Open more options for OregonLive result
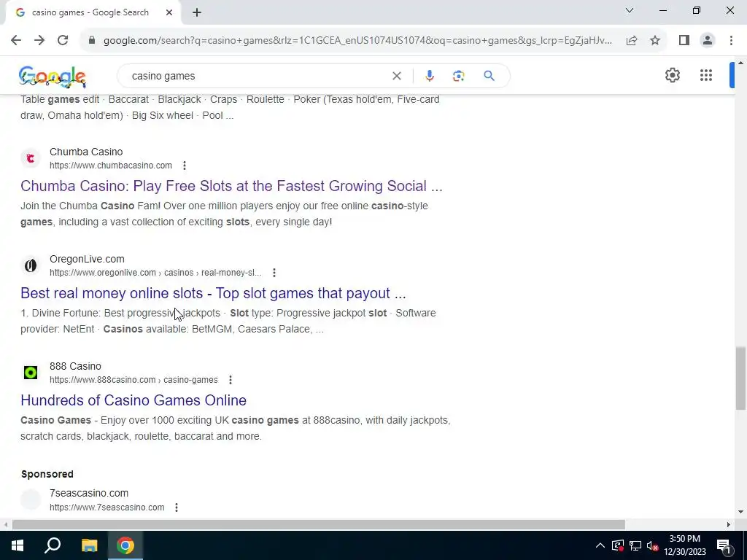The height and width of the screenshot is (560, 747). (274, 273)
